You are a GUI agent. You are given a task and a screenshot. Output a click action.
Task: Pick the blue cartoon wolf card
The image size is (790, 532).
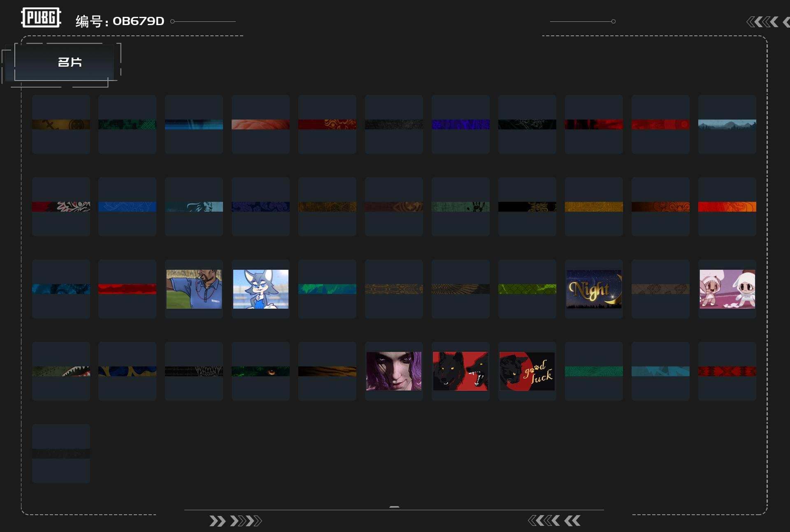coord(260,289)
